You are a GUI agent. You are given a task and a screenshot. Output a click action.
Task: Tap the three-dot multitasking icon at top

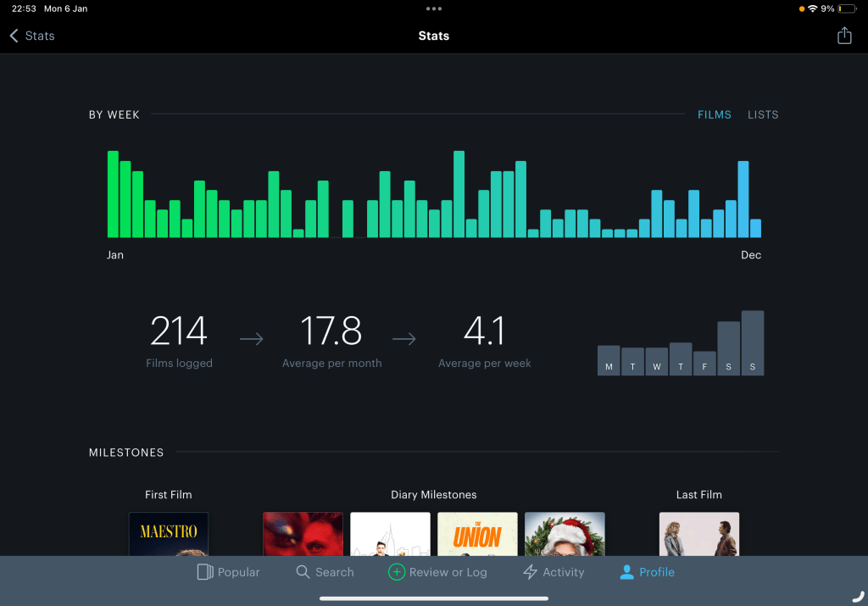[x=434, y=8]
